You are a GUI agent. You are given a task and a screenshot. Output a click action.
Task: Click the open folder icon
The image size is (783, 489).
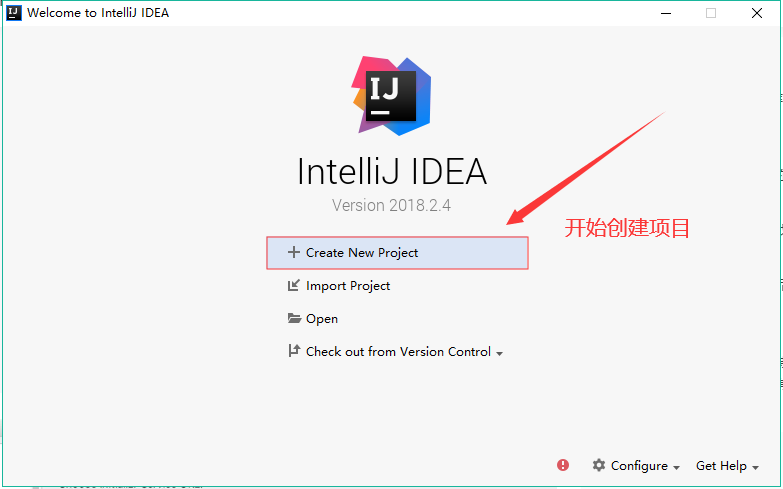point(294,318)
